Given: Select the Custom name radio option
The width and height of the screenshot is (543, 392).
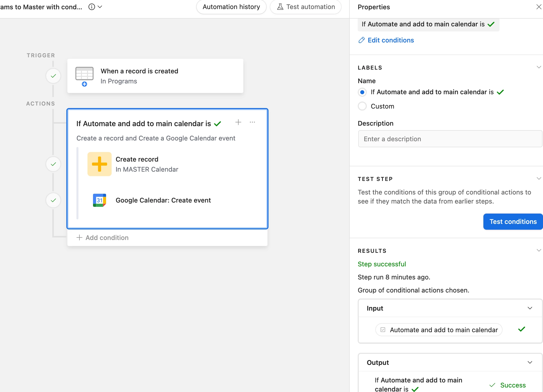Looking at the screenshot, I should (x=362, y=106).
